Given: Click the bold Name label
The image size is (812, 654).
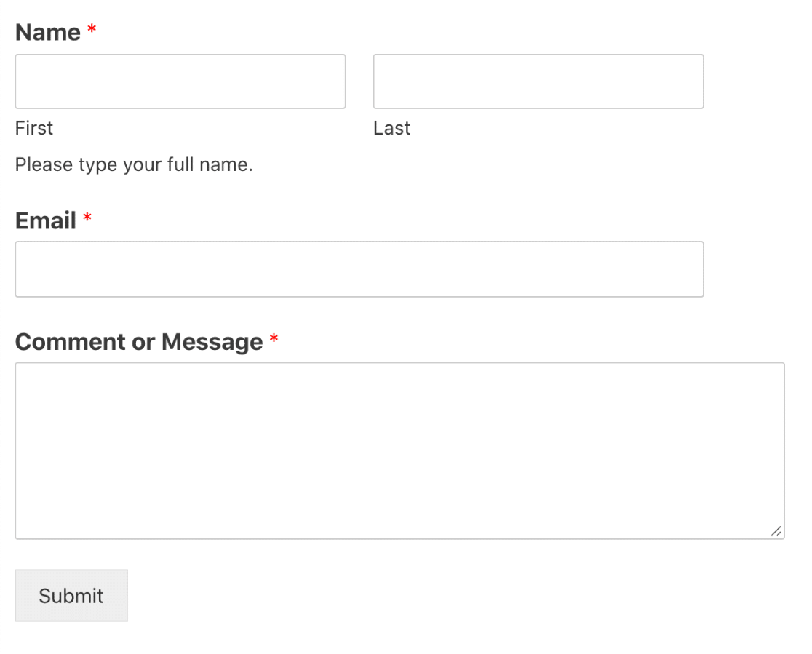Looking at the screenshot, I should (47, 32).
